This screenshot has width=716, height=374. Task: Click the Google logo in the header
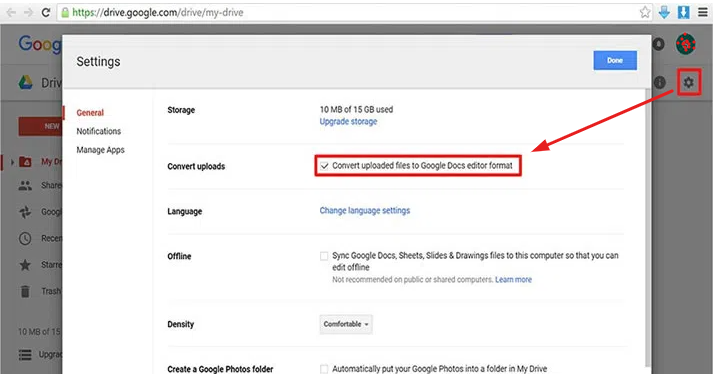click(x=40, y=44)
